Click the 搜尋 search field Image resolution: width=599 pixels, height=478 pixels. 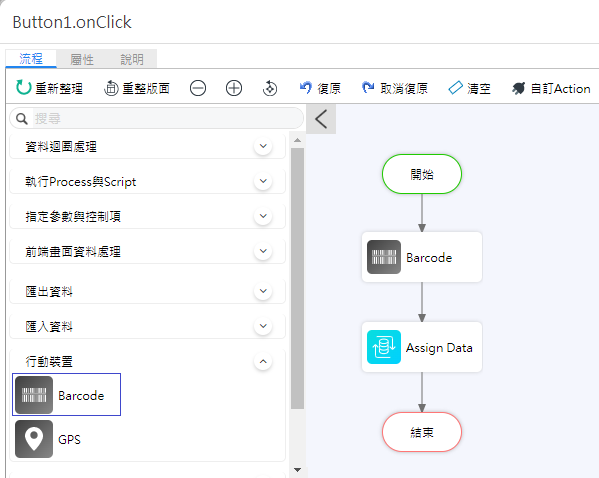pos(157,118)
